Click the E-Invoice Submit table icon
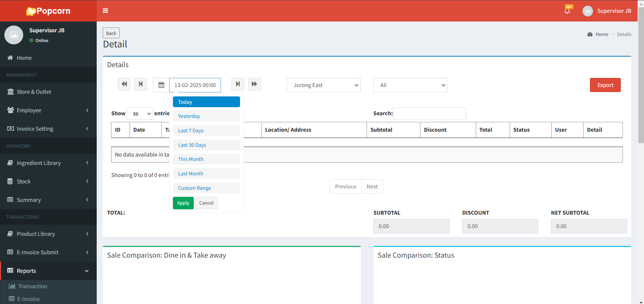Viewport: 644px width, 304px height. click(x=10, y=252)
